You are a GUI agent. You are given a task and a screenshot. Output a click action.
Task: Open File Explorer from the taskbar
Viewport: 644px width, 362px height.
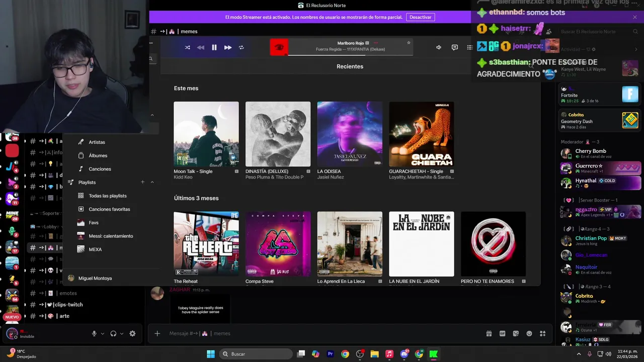pos(375,354)
